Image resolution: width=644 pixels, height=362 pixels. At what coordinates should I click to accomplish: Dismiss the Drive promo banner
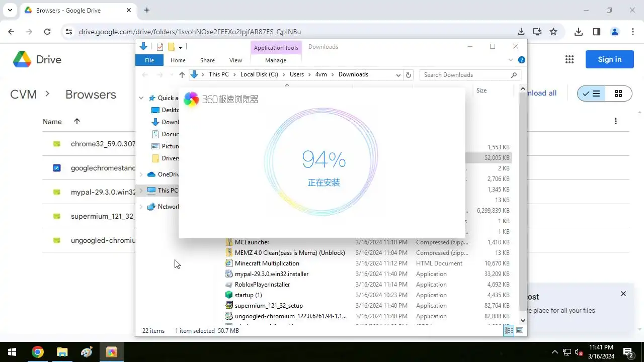click(x=623, y=294)
